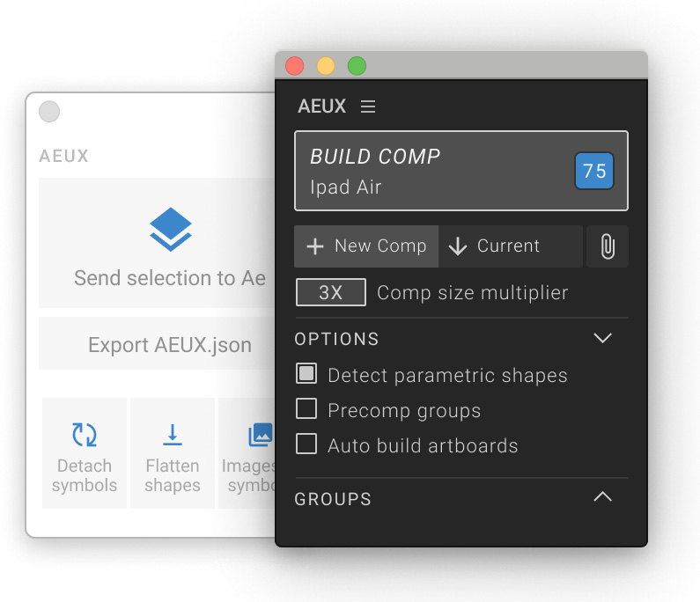Click the Flatten shapes button label

click(173, 476)
